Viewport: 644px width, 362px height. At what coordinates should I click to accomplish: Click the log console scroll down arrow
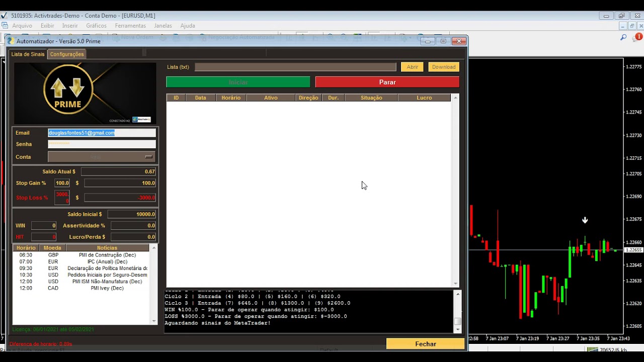pos(457,329)
